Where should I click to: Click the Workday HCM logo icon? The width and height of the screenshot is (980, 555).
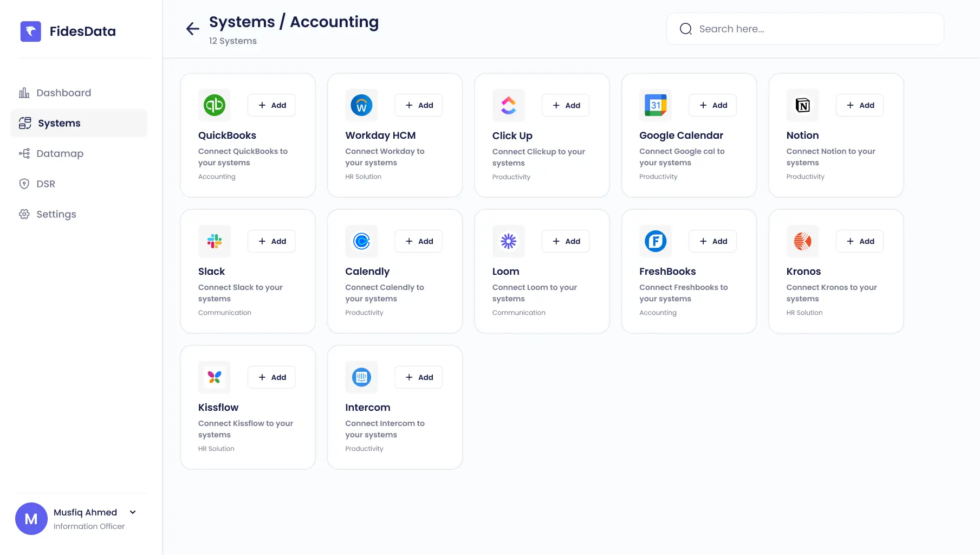361,105
